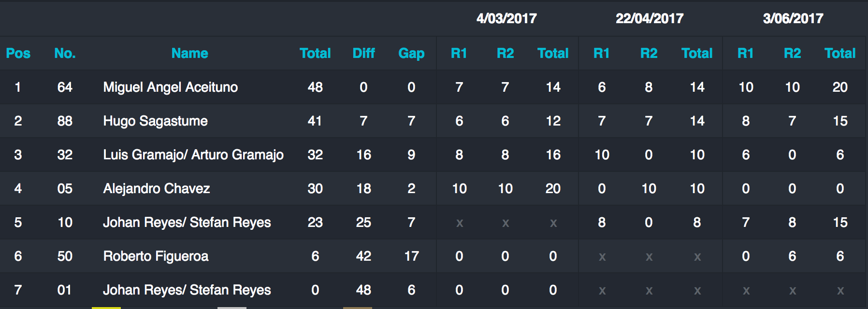Image resolution: width=868 pixels, height=309 pixels.
Task: Click Roberto Figueroa's name
Action: pos(156,256)
